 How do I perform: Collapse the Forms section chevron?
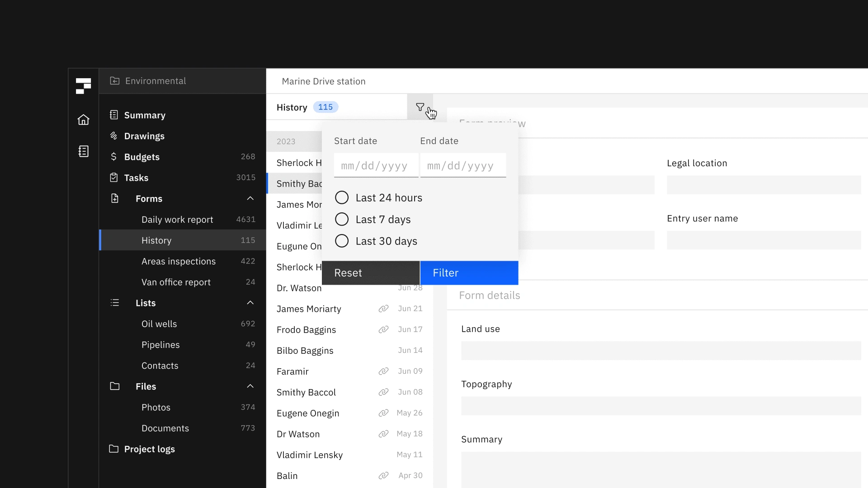coord(250,198)
